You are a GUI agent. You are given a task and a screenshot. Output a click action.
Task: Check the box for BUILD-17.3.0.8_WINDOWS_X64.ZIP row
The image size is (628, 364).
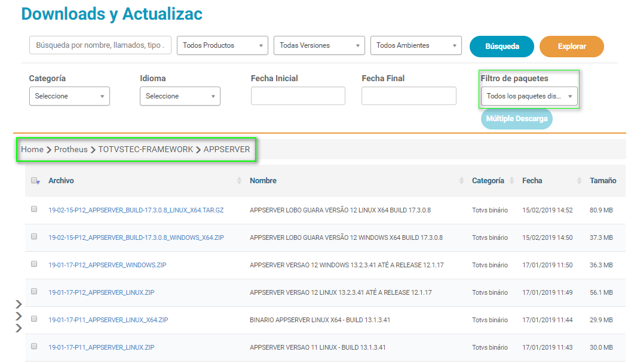click(34, 236)
